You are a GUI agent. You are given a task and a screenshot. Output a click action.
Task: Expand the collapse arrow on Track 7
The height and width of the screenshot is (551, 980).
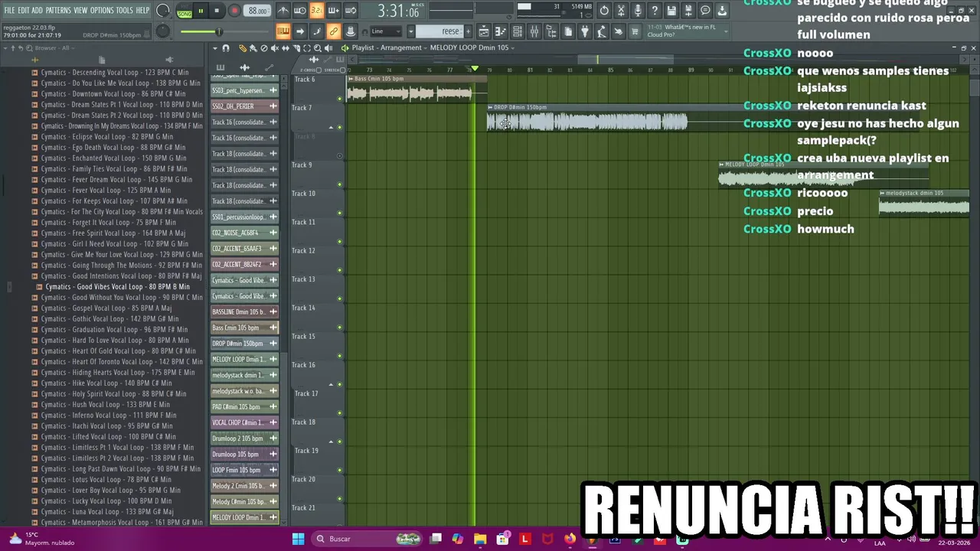point(331,127)
